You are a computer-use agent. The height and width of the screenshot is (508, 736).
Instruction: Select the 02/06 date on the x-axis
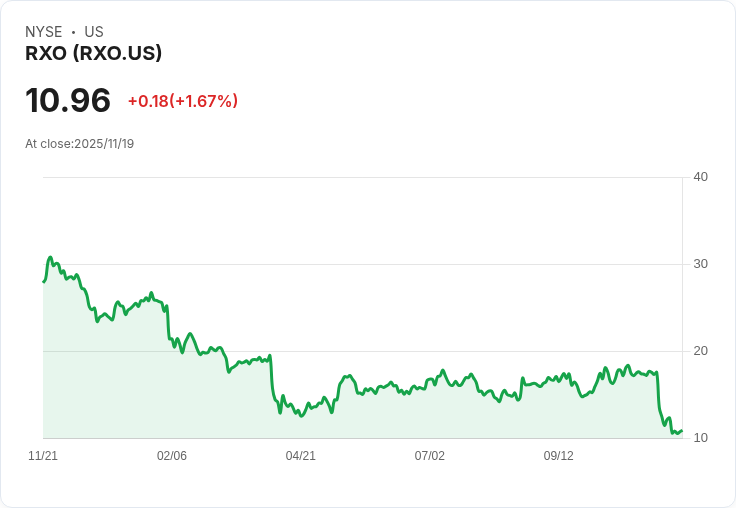172,456
